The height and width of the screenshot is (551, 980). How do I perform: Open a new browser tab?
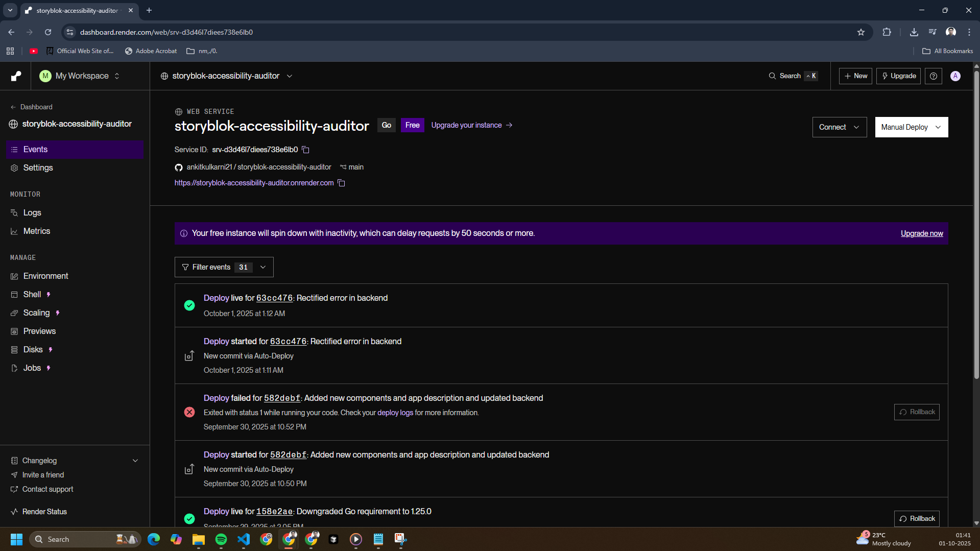[x=149, y=10]
